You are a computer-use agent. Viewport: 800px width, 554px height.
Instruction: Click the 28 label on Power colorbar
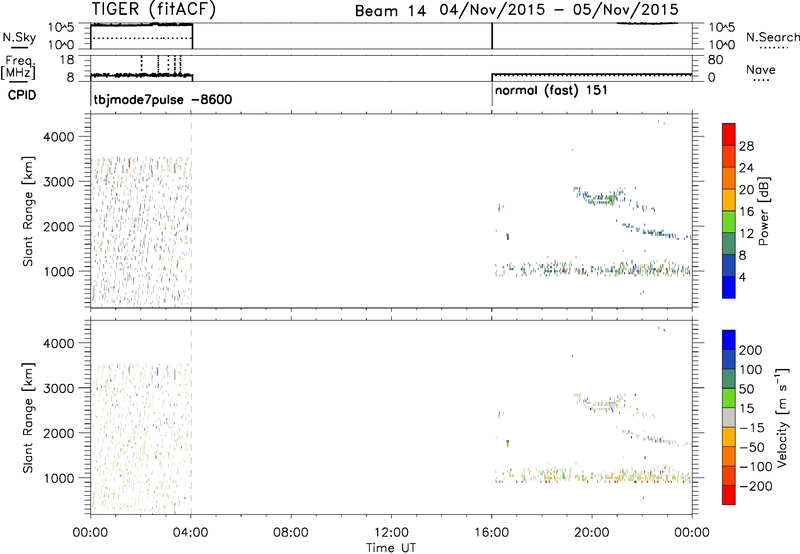pos(746,146)
